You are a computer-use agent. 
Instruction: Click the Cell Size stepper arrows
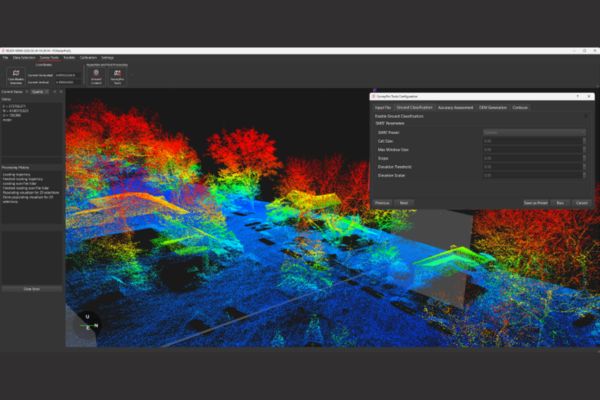coord(586,141)
